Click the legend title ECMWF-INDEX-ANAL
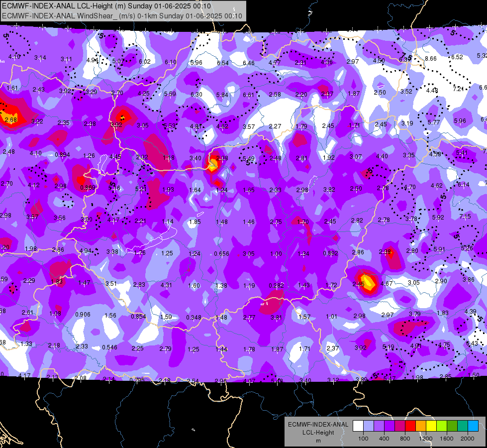 (x=318, y=425)
